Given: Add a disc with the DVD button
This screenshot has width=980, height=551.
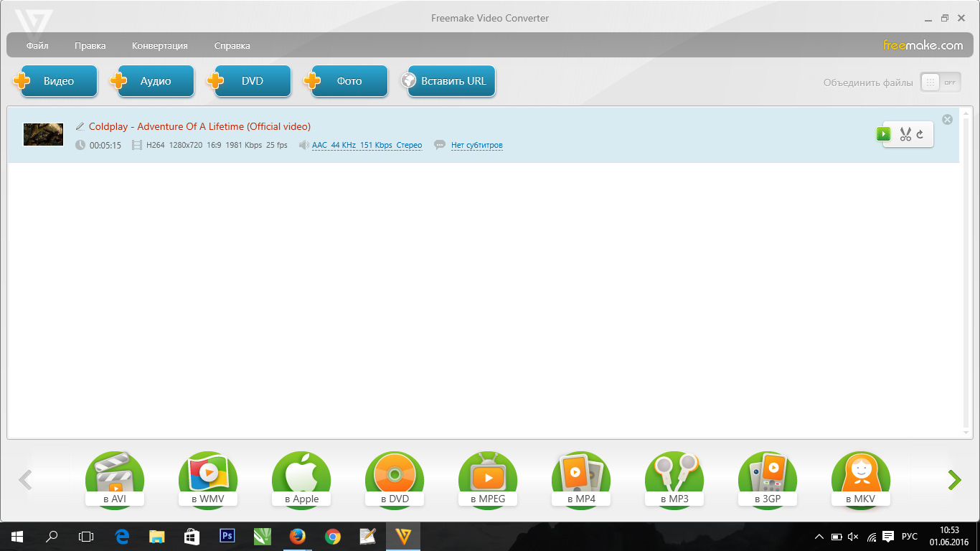Looking at the screenshot, I should coord(250,81).
